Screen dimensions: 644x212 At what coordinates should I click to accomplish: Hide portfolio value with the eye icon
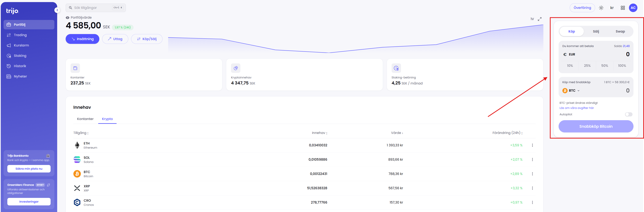pos(68,18)
